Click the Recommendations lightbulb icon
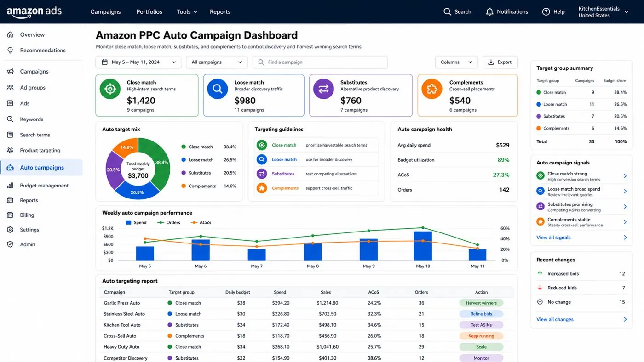Image resolution: width=644 pixels, height=362 pixels. [x=10, y=50]
